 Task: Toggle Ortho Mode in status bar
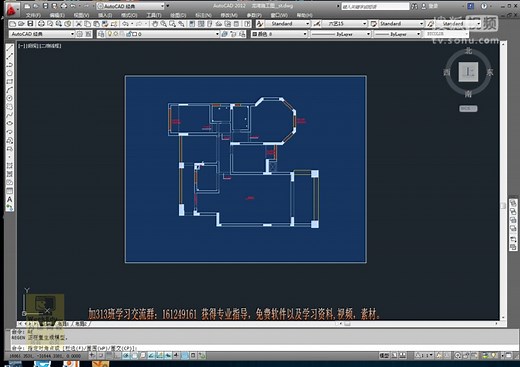click(x=117, y=356)
